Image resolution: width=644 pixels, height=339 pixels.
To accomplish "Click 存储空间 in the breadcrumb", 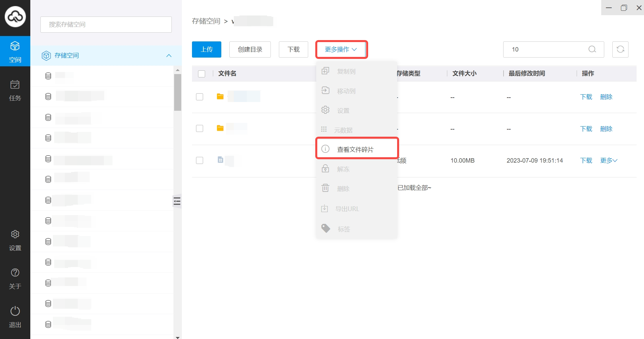I will (206, 21).
